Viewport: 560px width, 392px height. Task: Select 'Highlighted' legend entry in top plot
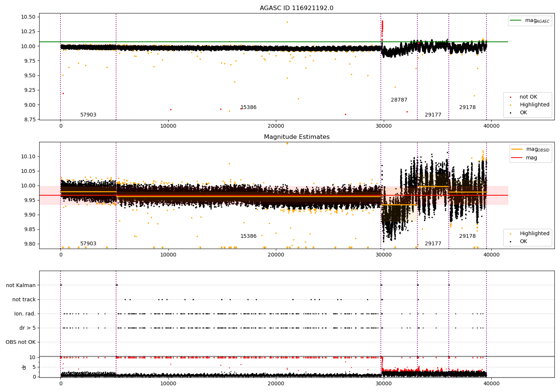click(x=534, y=105)
